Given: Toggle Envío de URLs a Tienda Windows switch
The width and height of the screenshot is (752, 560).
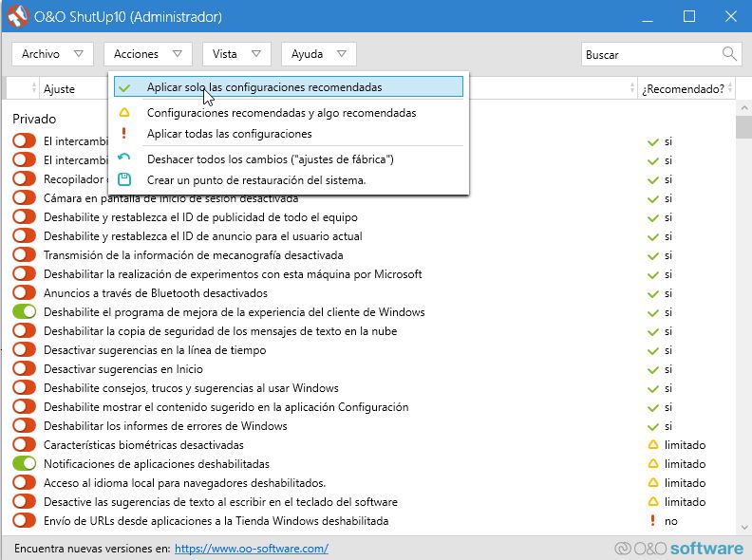Looking at the screenshot, I should (24, 521).
